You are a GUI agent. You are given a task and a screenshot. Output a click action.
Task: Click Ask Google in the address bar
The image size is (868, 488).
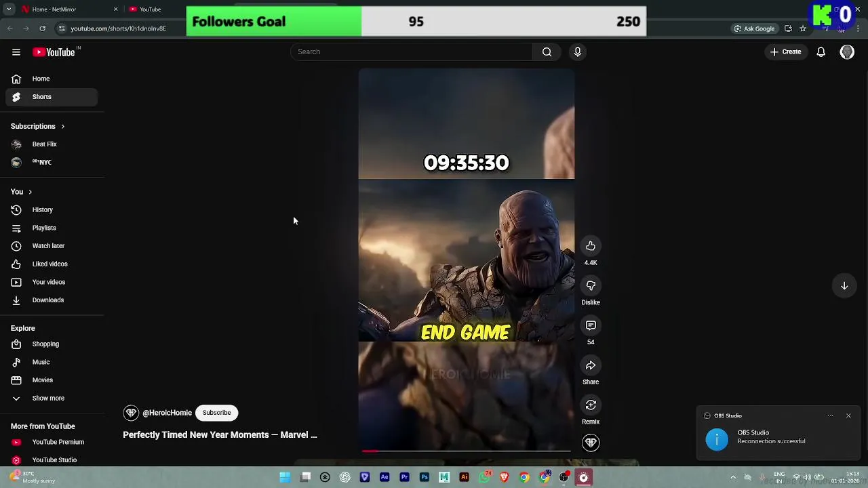click(x=753, y=28)
